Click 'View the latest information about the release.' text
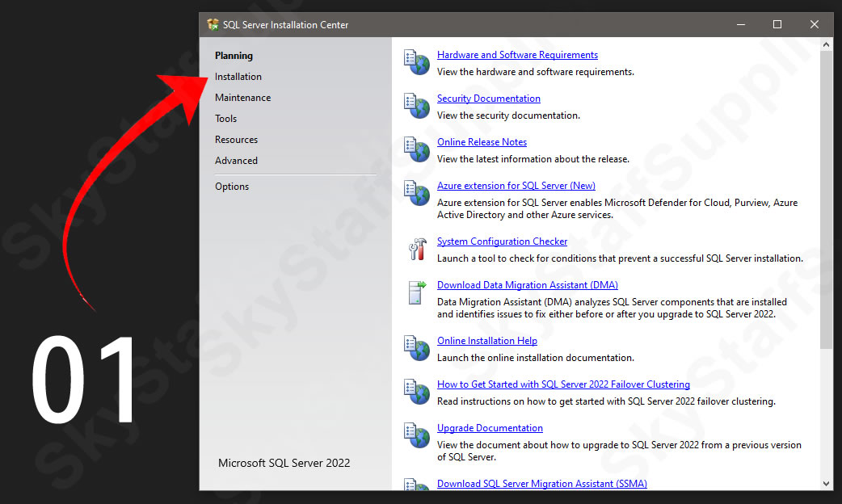842x504 pixels. tap(533, 159)
